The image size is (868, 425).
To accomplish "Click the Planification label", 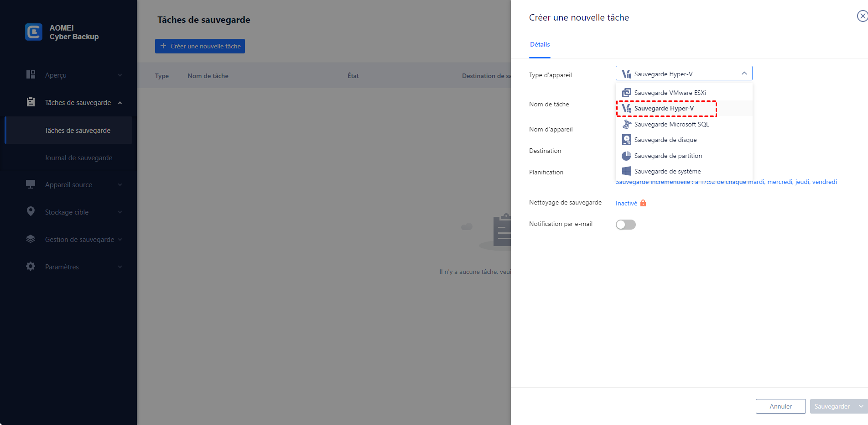I will (x=546, y=172).
